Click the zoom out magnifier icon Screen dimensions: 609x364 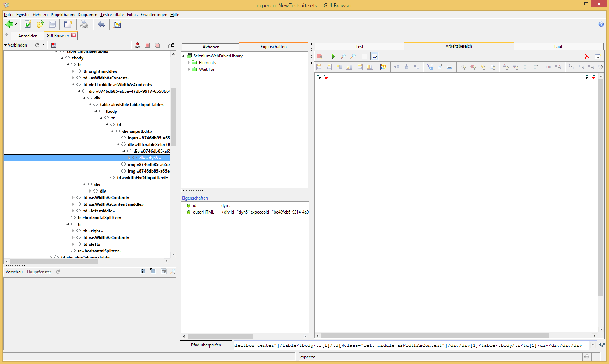(x=343, y=56)
